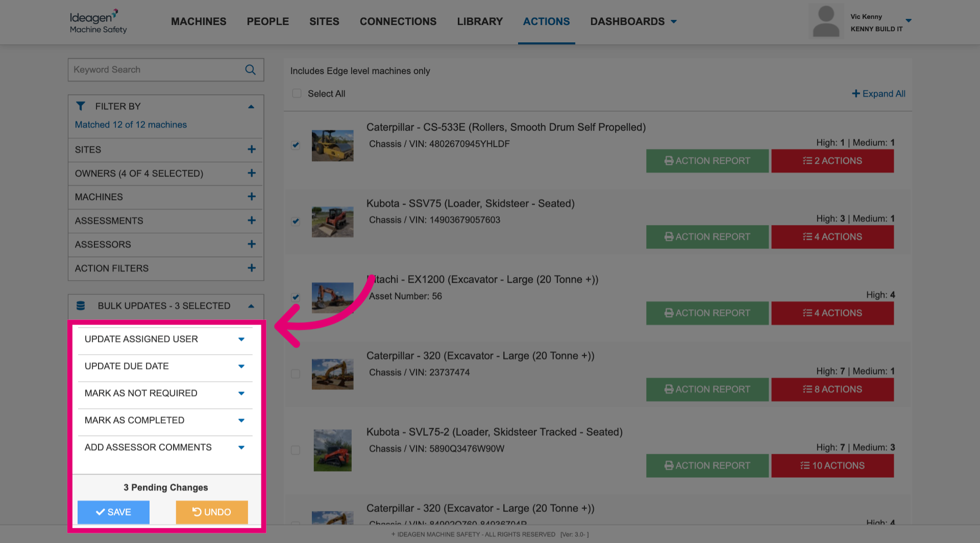Screen dimensions: 980x543
Task: Click Kubota SSV75 machine title
Action: coord(470,203)
